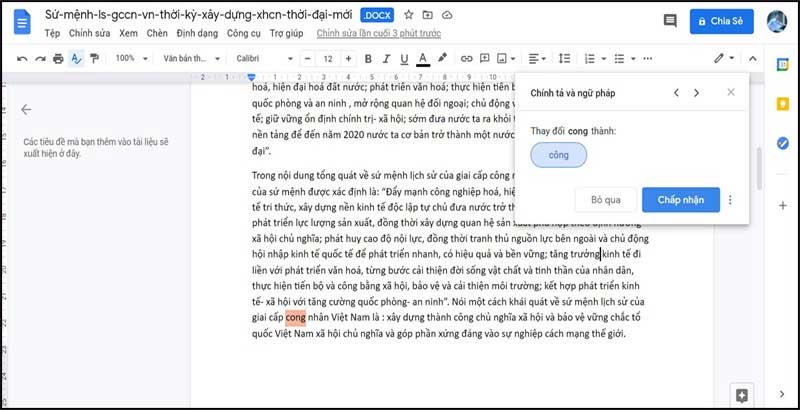Star this document
The height and width of the screenshot is (410, 800).
pyautogui.click(x=409, y=15)
